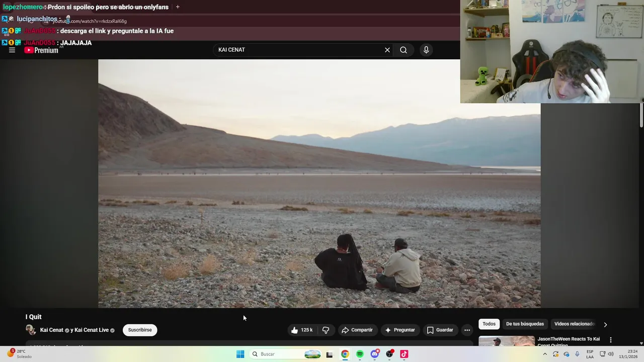
Task: Click the microphone in-use tray icon
Action: click(577, 354)
